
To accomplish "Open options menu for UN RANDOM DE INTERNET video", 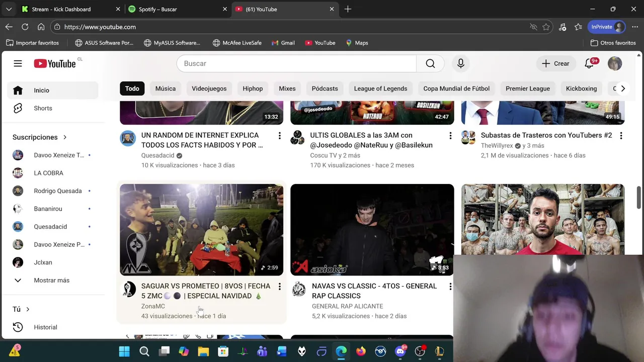I will pos(280,136).
